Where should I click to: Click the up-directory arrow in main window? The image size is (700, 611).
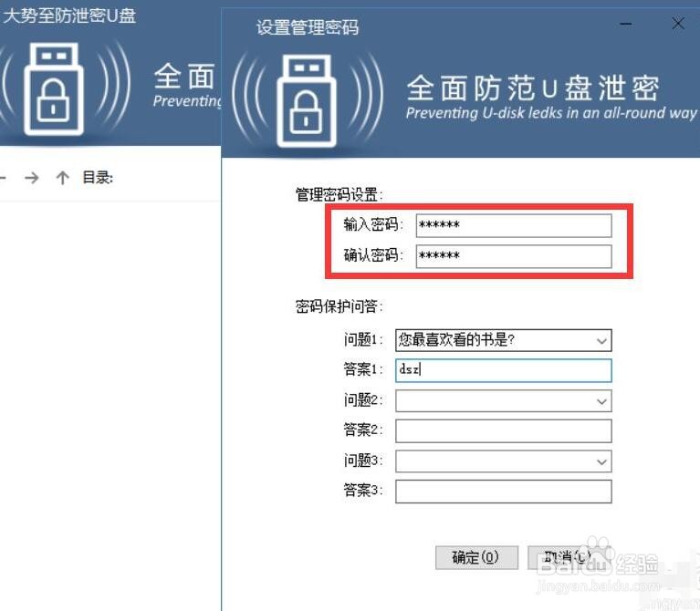(x=62, y=178)
